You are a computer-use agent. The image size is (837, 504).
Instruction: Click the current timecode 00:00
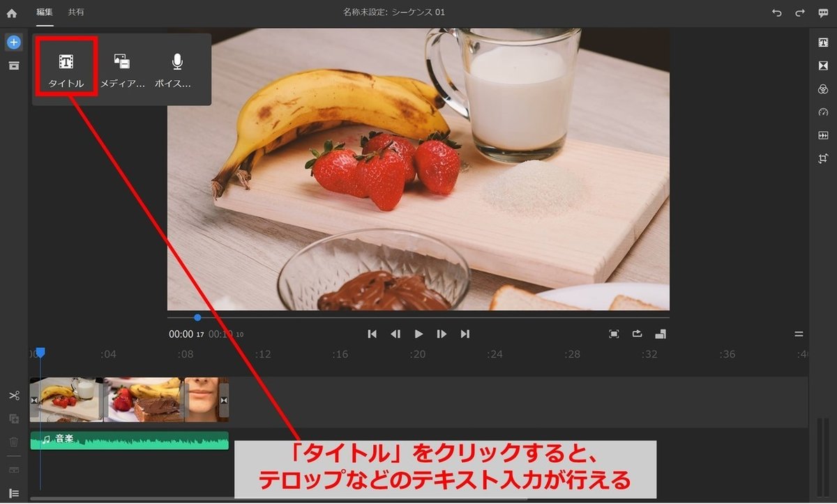coord(181,334)
